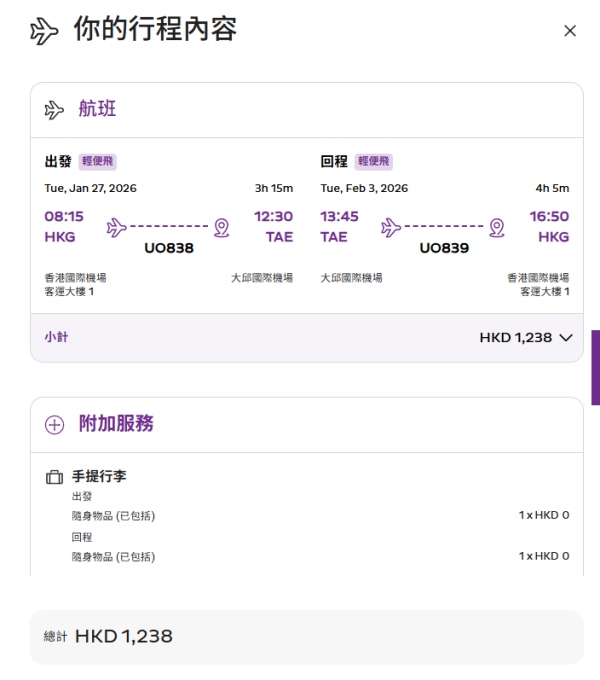Click the 08:15 departure time

pos(64,216)
